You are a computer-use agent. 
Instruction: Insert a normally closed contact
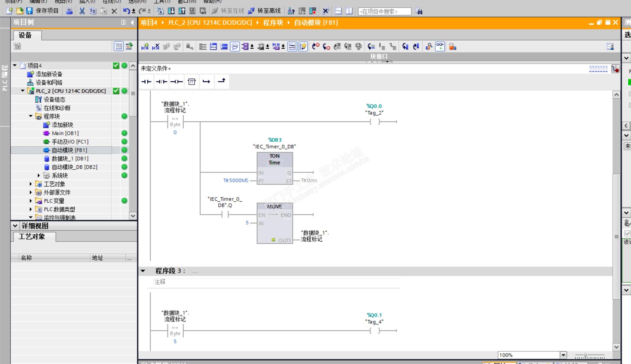pyautogui.click(x=161, y=82)
